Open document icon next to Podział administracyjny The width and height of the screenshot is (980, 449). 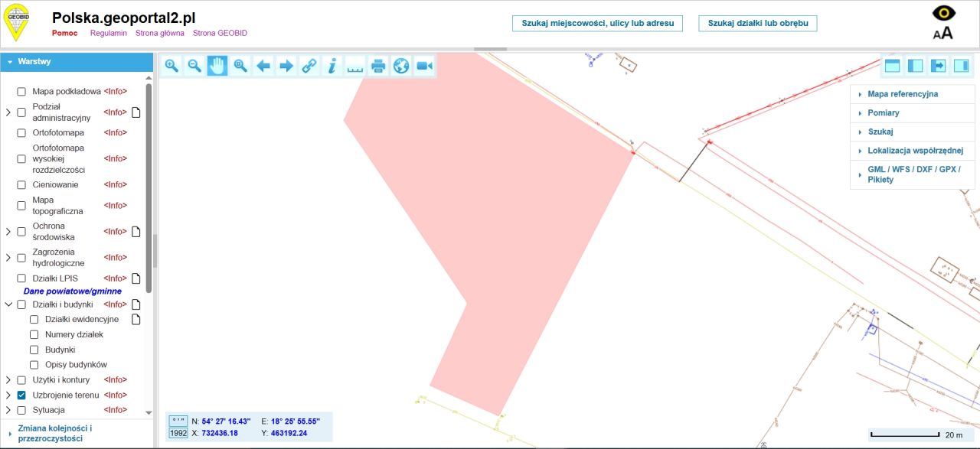136,112
